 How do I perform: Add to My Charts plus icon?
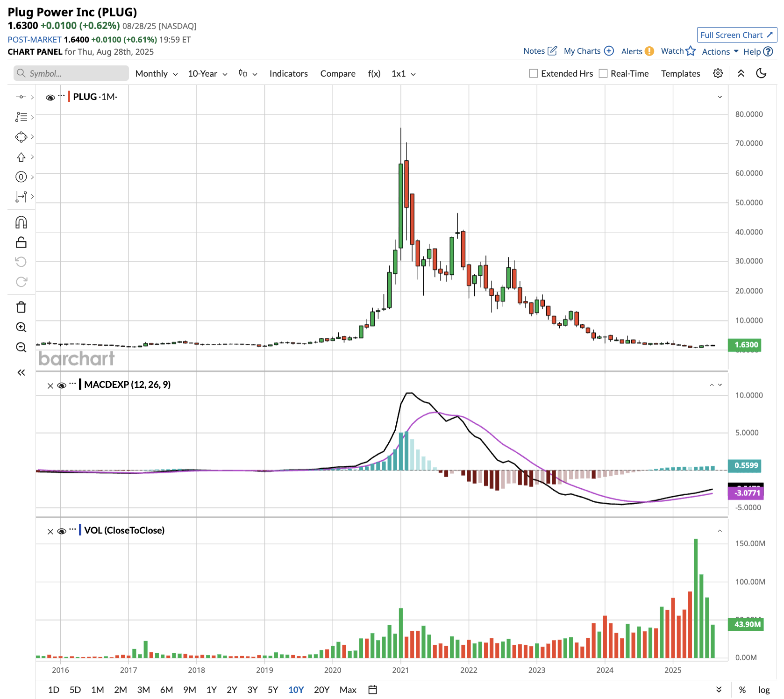609,50
